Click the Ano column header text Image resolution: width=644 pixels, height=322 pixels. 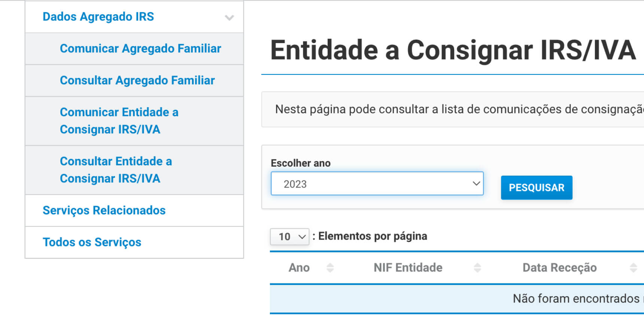pyautogui.click(x=299, y=268)
